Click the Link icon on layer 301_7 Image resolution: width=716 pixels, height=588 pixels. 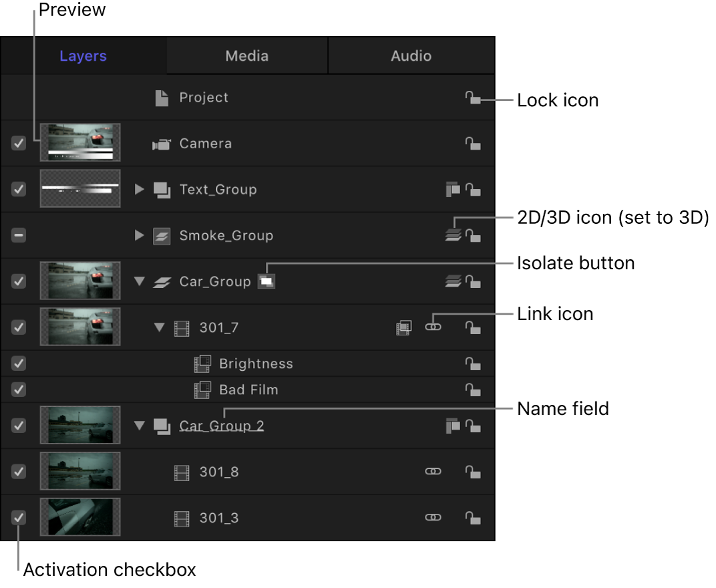coord(433,327)
